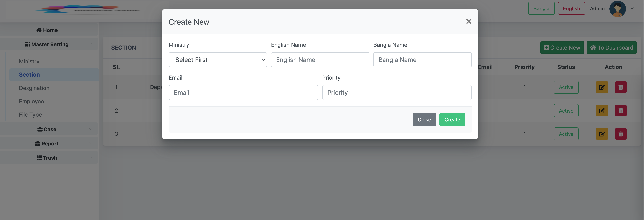
Task: Go to Employee in Master Setting
Action: 31,101
